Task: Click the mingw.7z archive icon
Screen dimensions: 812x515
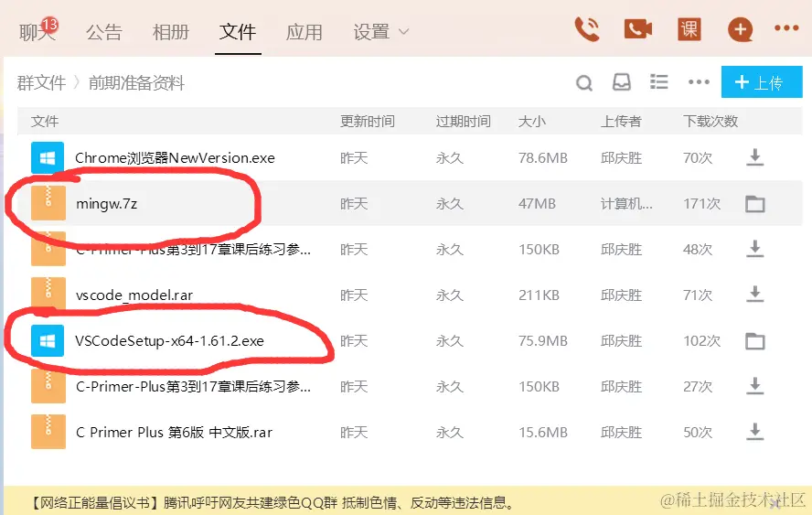Action: (x=48, y=203)
